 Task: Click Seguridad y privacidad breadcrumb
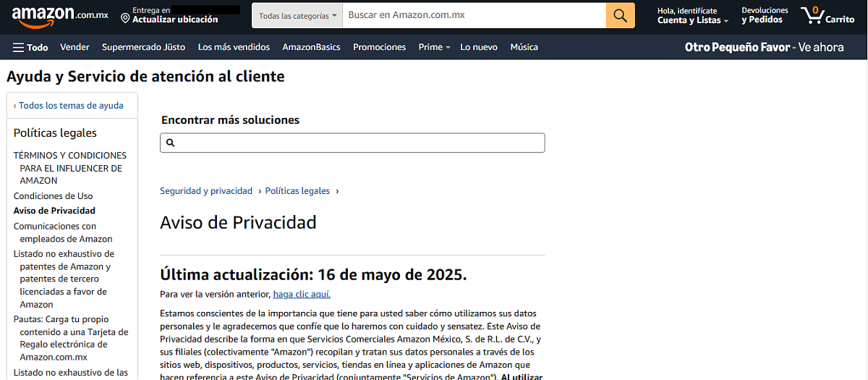206,191
